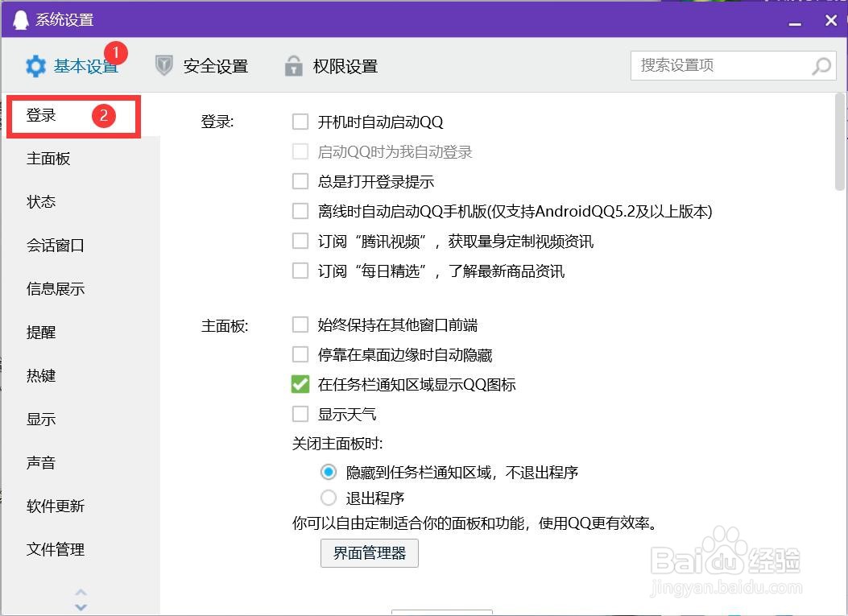
Task: Select 文件管理 in the sidebar
Action: tap(56, 550)
